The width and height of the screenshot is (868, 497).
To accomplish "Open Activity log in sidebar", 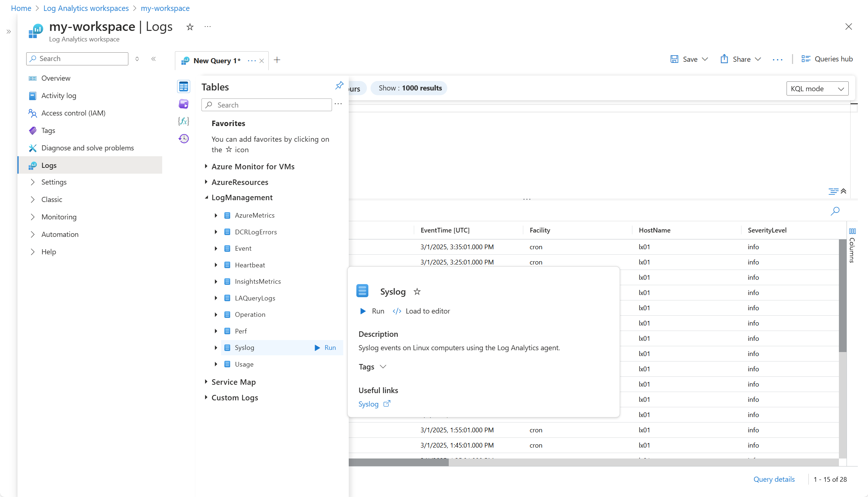I will point(59,96).
